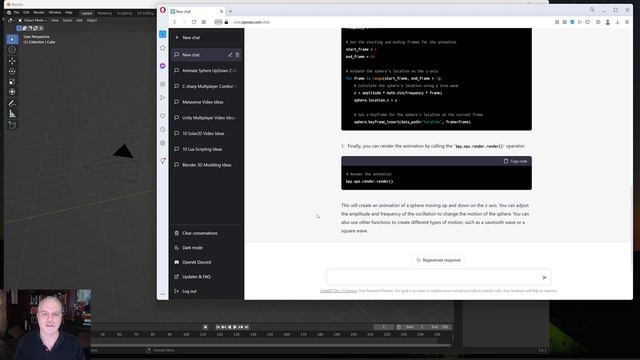Click the browser page vertical scrollbar
Screen dimensions: 640x360
click(x=631, y=212)
